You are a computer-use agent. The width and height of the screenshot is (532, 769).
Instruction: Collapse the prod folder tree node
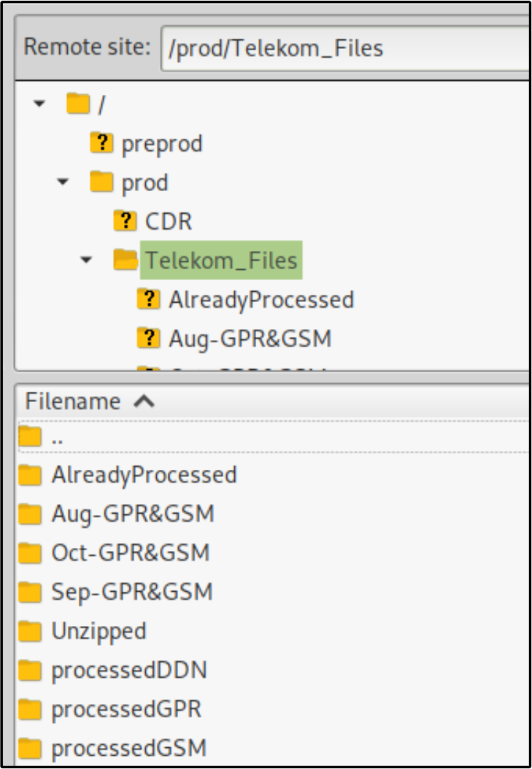click(x=63, y=182)
